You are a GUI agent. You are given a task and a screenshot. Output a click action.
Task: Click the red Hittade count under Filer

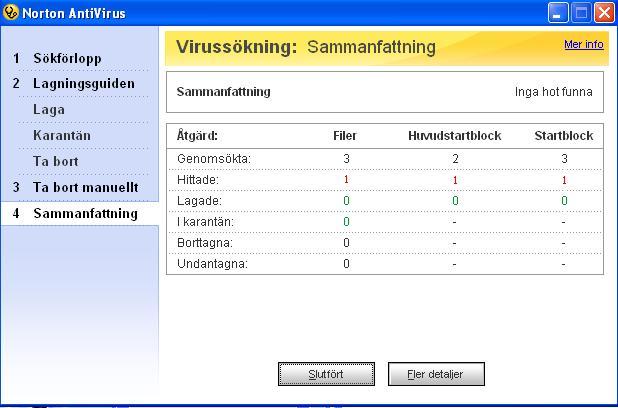click(x=346, y=180)
